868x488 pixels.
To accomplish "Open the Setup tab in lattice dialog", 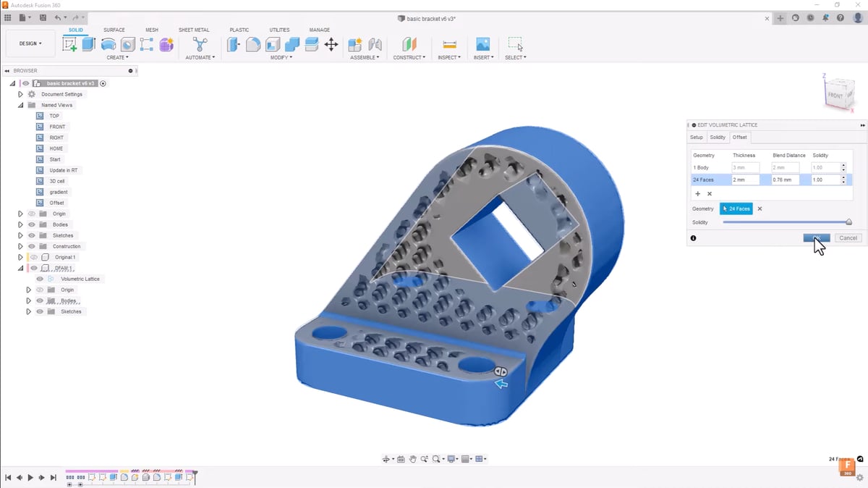I will pyautogui.click(x=696, y=137).
